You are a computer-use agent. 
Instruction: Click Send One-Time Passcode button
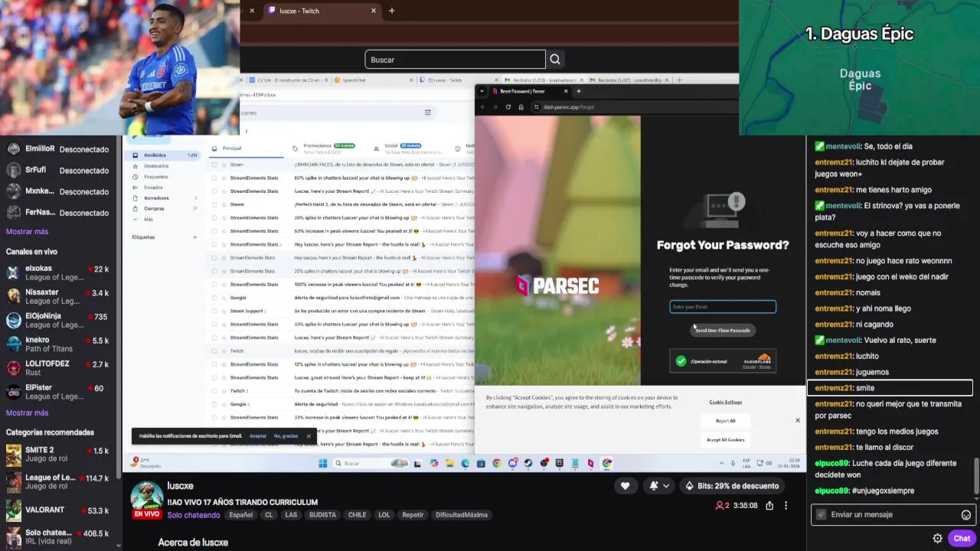(x=723, y=331)
